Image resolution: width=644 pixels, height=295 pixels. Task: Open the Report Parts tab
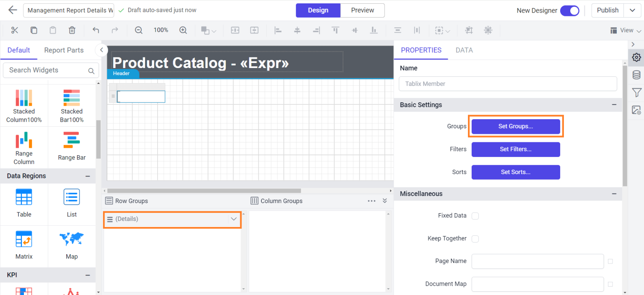tap(63, 50)
